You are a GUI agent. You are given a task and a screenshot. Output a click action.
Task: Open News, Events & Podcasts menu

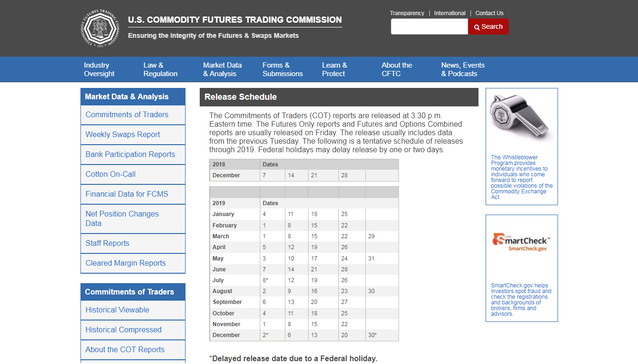click(463, 69)
